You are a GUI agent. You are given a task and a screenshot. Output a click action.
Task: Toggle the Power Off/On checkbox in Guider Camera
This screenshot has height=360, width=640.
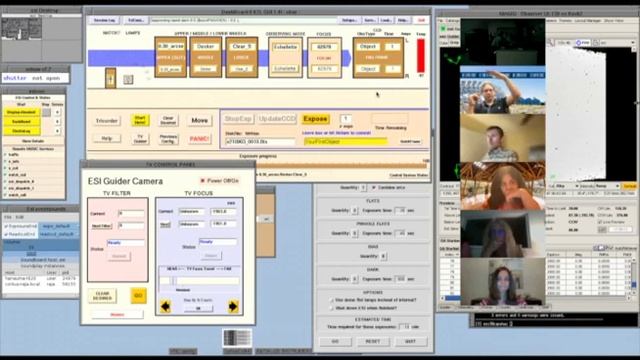[x=202, y=180]
